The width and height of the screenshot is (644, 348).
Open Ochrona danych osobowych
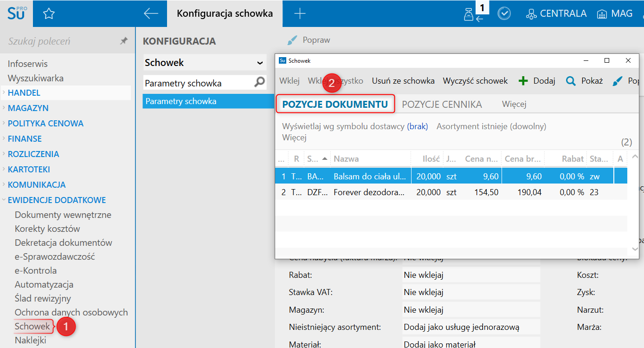pos(71,312)
